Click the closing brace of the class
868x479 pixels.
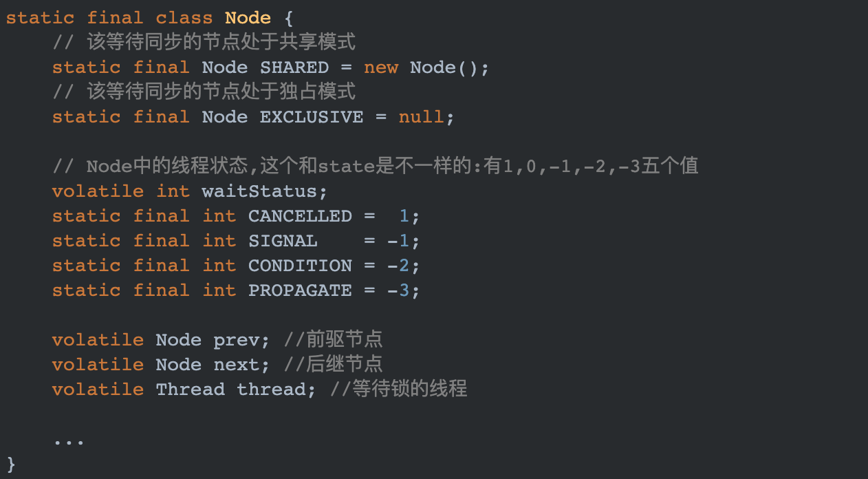(11, 464)
